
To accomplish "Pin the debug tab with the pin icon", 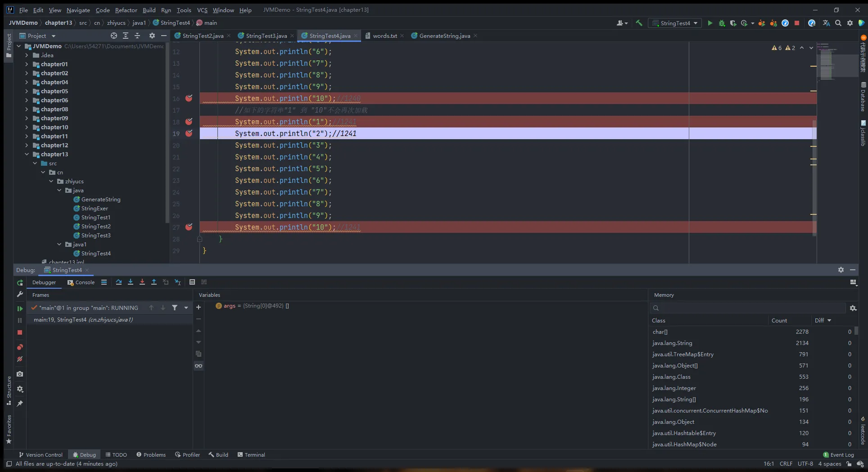I will click(x=20, y=404).
